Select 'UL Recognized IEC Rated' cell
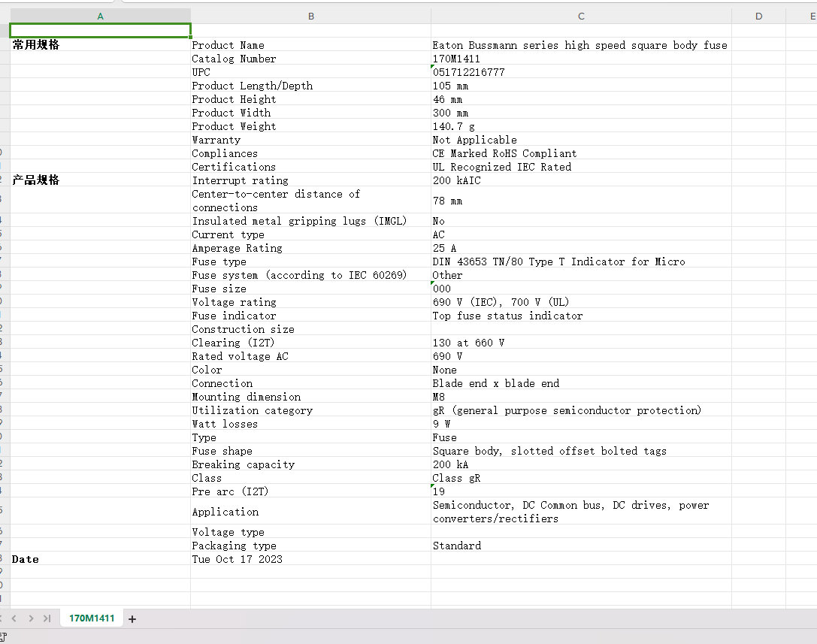This screenshot has height=644, width=817. 582,167
